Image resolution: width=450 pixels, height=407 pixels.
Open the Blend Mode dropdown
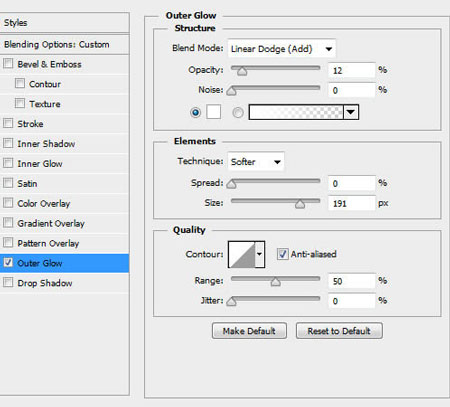tap(282, 49)
